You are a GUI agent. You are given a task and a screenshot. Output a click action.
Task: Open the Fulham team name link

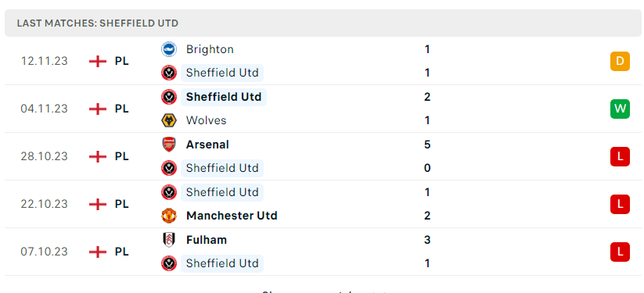(206, 240)
